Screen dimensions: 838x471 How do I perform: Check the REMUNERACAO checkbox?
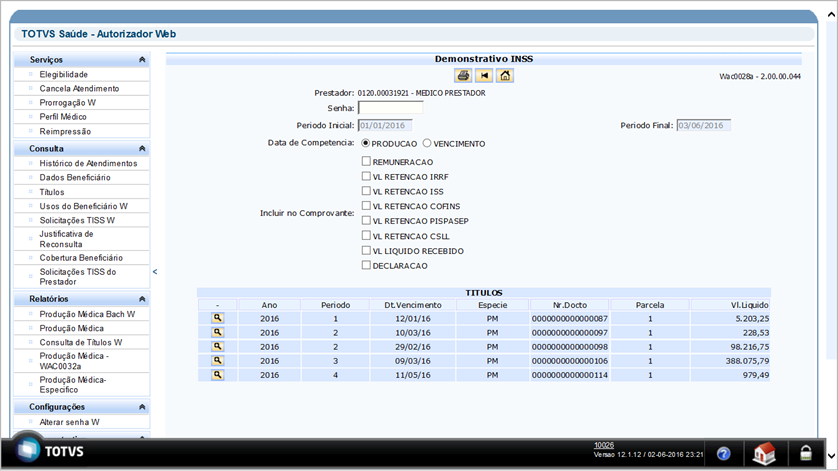366,161
